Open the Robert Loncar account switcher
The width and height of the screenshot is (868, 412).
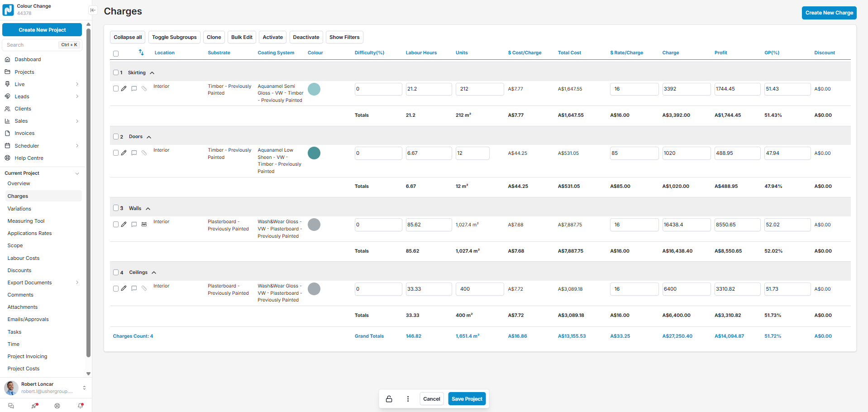click(84, 388)
